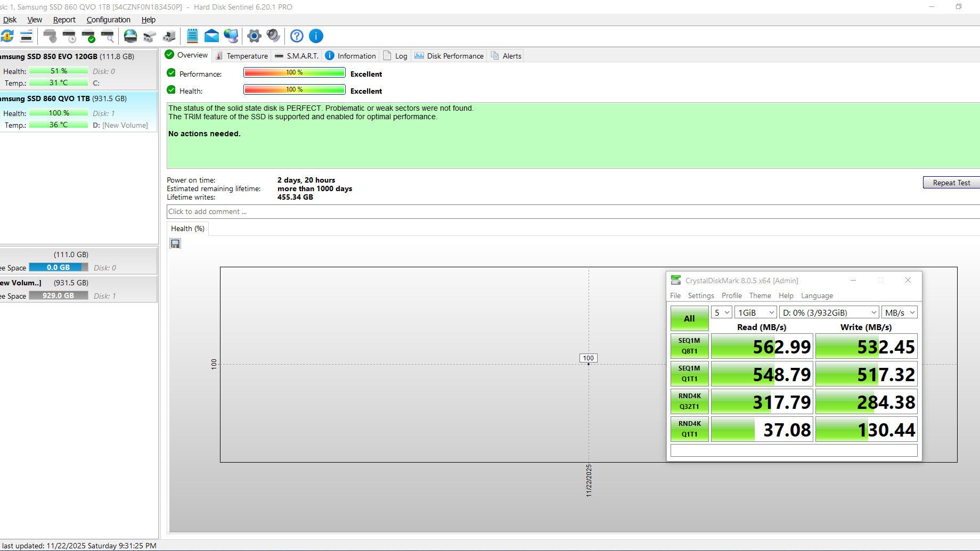The width and height of the screenshot is (980, 551).
Task: Save the health graph using floppy icon
Action: pyautogui.click(x=175, y=244)
